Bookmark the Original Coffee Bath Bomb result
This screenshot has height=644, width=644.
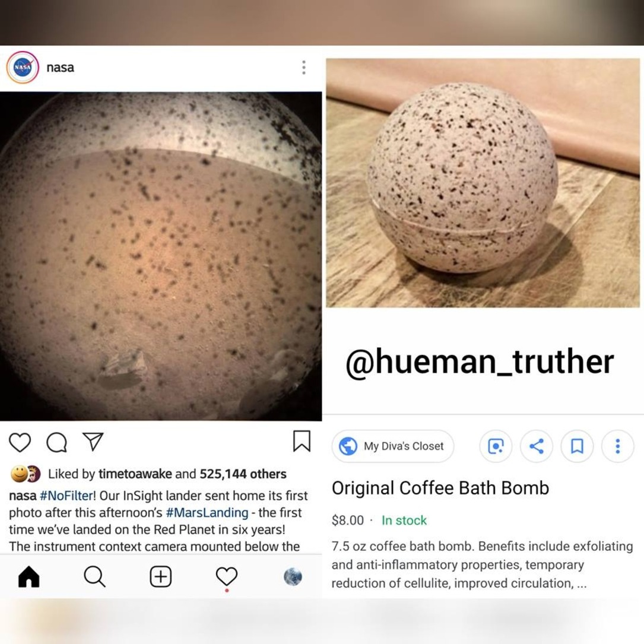[577, 446]
